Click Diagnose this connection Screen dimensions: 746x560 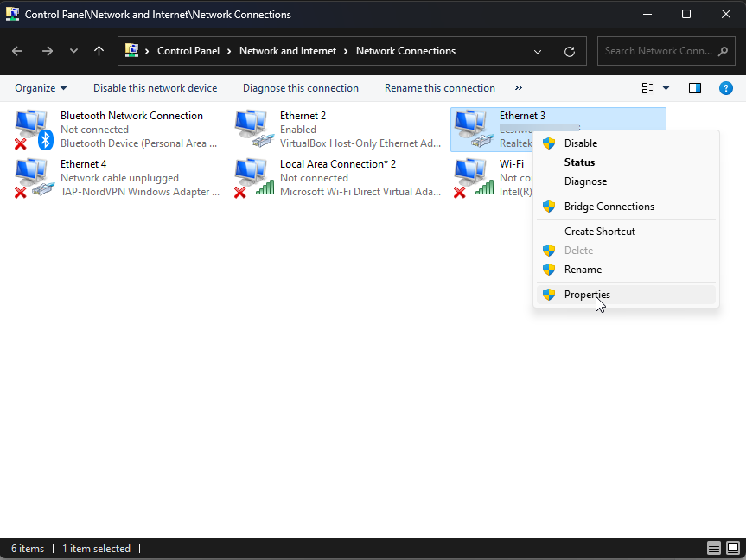(301, 88)
